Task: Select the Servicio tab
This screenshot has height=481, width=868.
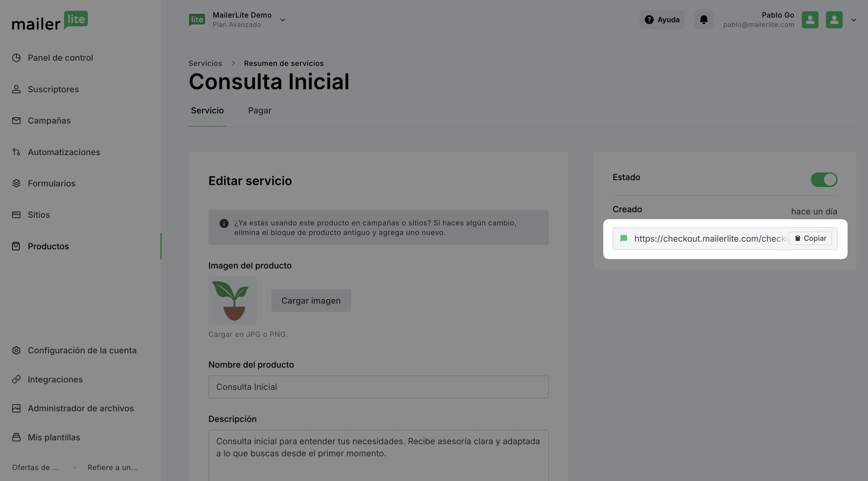Action: pyautogui.click(x=207, y=110)
